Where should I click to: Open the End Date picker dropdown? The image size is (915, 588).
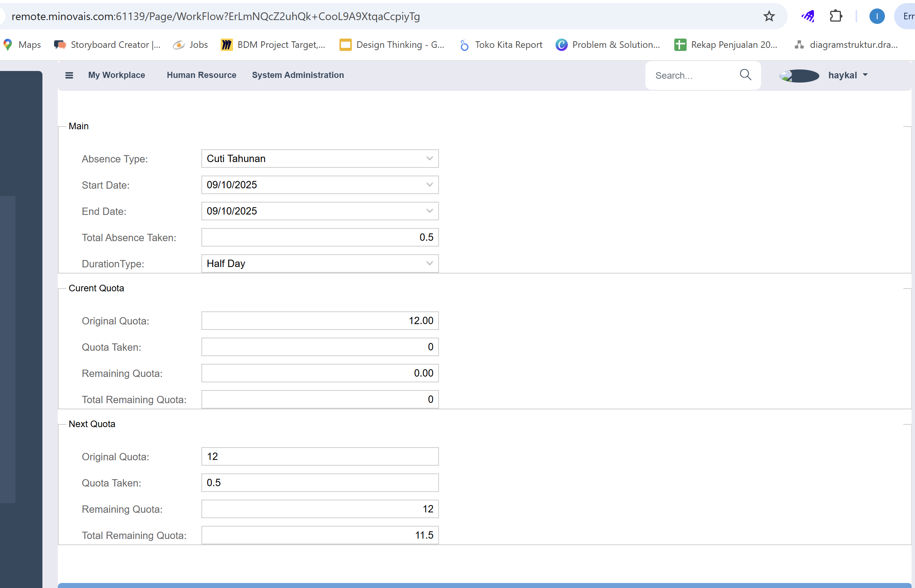pyautogui.click(x=429, y=211)
